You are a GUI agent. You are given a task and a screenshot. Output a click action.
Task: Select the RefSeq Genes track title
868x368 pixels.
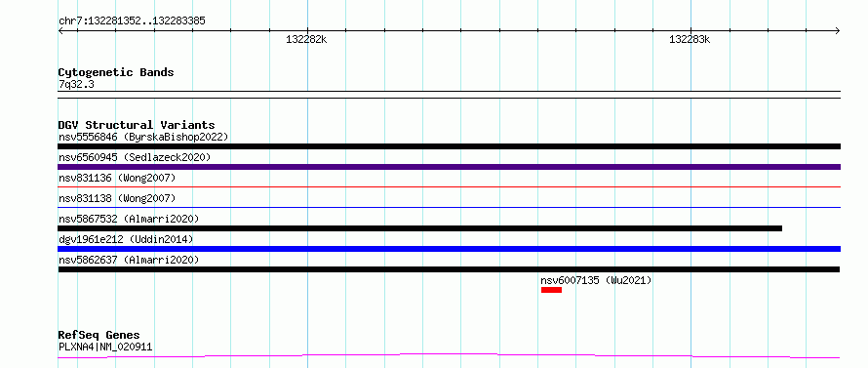99,336
